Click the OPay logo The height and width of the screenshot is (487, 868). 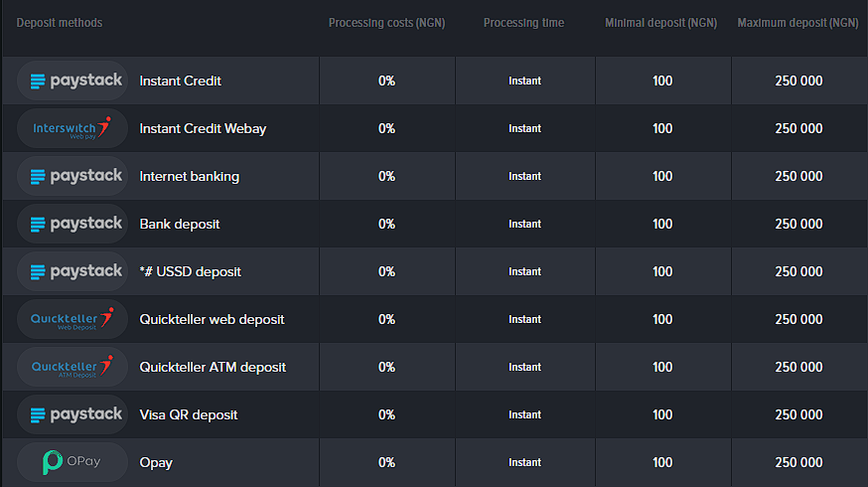tap(72, 462)
